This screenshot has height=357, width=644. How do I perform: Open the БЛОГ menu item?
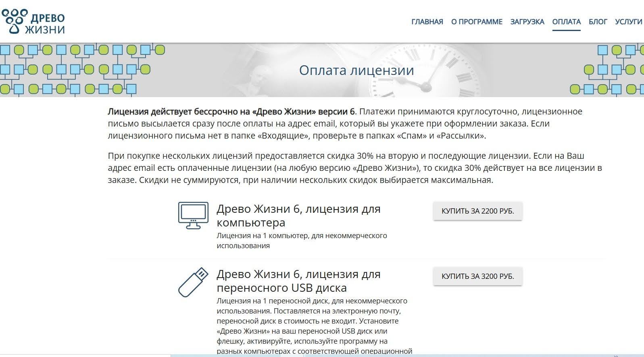pyautogui.click(x=598, y=22)
